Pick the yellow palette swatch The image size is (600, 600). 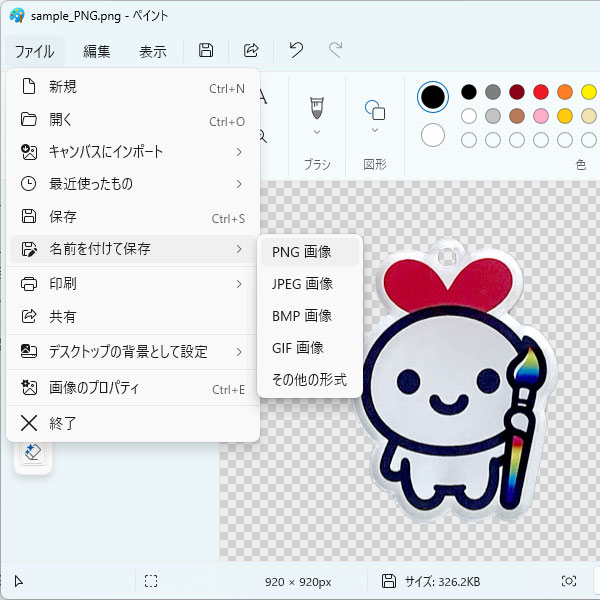tap(589, 92)
